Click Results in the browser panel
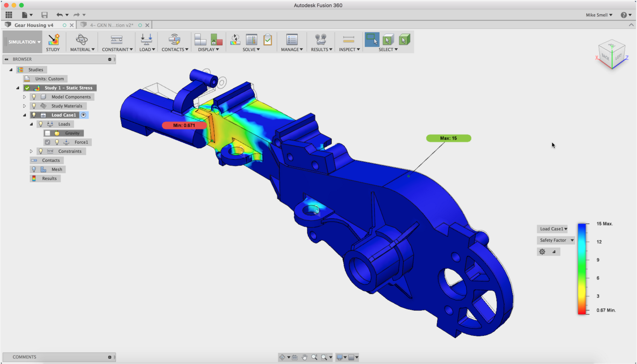637x364 pixels. point(50,178)
